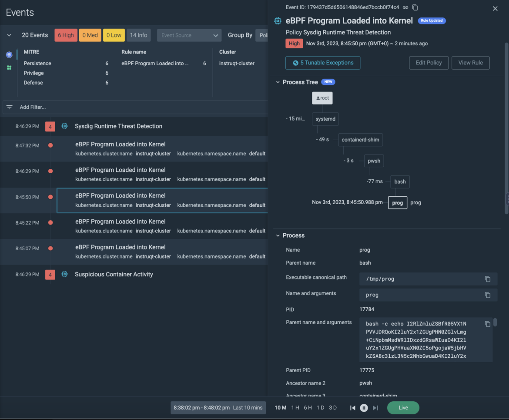Image resolution: width=509 pixels, height=420 pixels.
Task: Expand Sysdig Runtime Threat Detection group
Action: pyautogui.click(x=118, y=126)
